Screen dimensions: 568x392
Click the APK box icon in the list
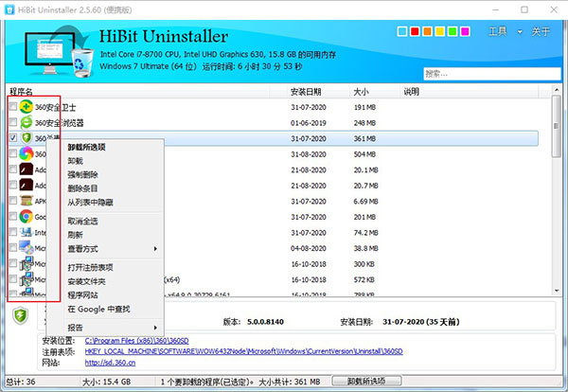click(x=27, y=201)
